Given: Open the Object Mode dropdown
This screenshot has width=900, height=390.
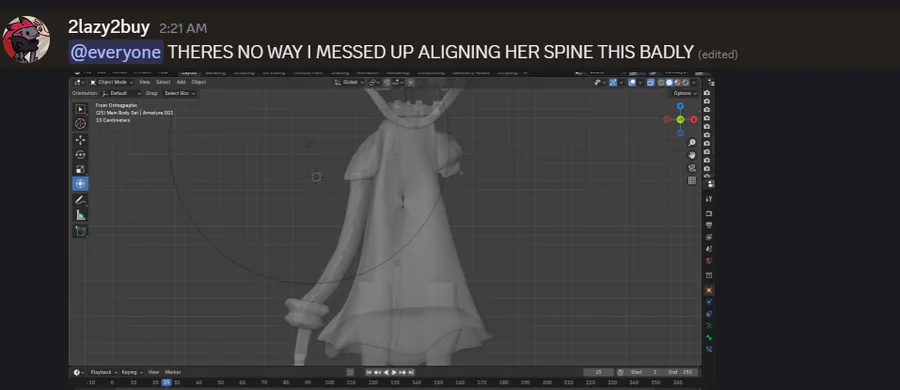Looking at the screenshot, I should [x=112, y=82].
